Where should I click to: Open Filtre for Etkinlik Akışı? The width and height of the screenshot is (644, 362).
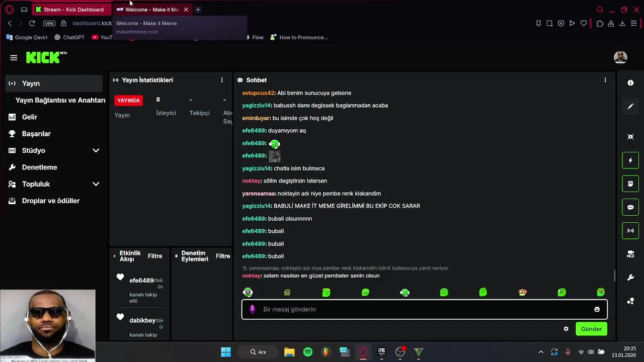(155, 256)
